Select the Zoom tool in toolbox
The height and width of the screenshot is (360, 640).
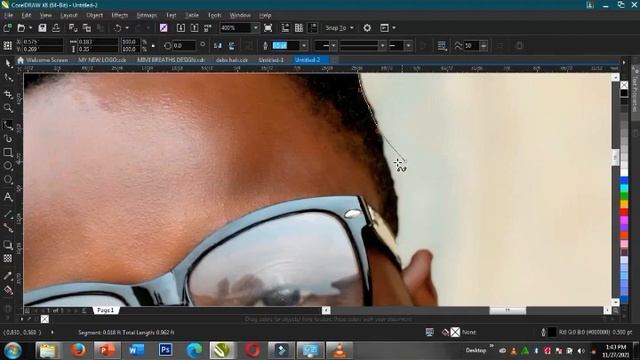[x=8, y=108]
